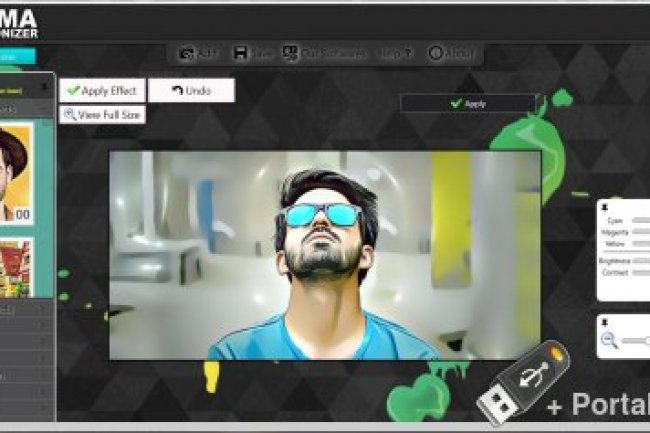Open the Run Softwares monitor icon
Image resolution: width=650 pixels, height=433 pixels.
coord(291,54)
